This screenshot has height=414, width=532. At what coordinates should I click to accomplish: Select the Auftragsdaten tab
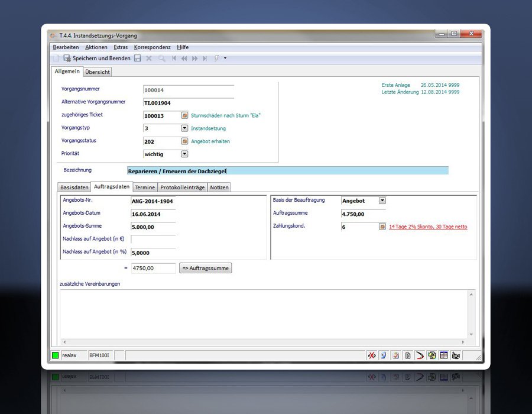112,187
